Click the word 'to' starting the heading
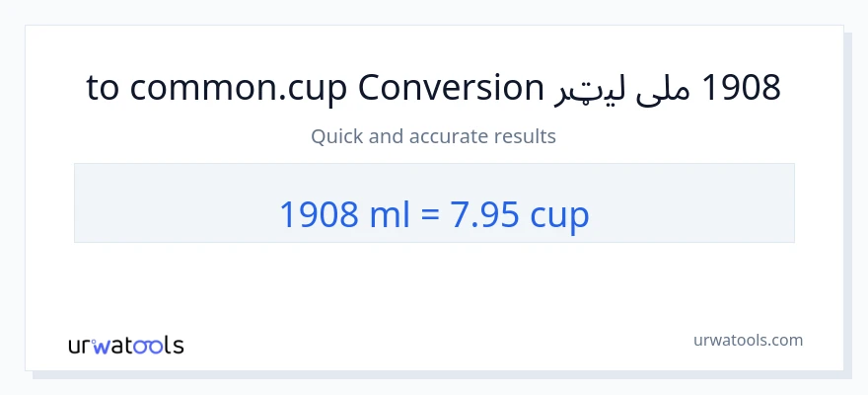This screenshot has height=395, width=868. [x=103, y=88]
